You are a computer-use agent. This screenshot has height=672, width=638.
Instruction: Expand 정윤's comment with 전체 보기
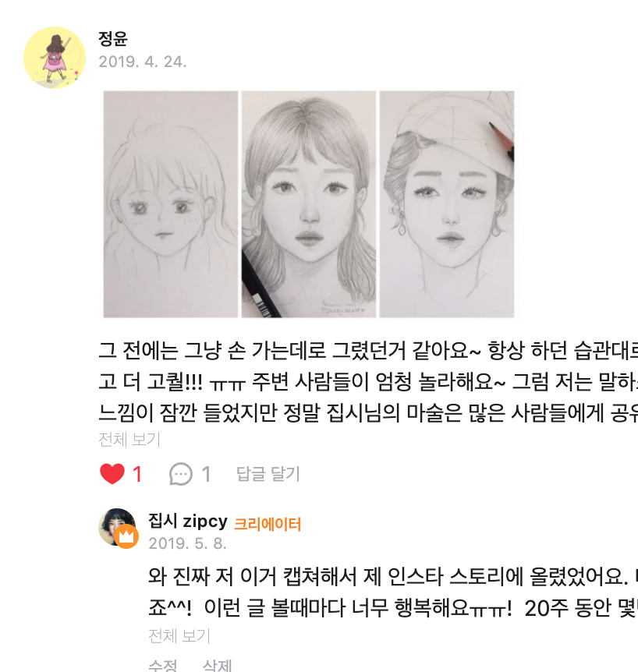(x=129, y=440)
